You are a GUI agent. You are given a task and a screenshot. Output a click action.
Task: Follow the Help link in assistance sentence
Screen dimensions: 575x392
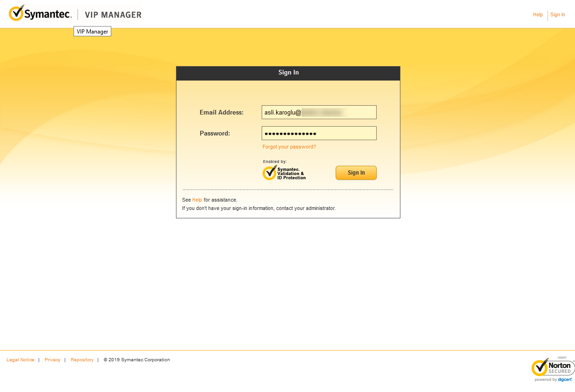[x=197, y=200]
